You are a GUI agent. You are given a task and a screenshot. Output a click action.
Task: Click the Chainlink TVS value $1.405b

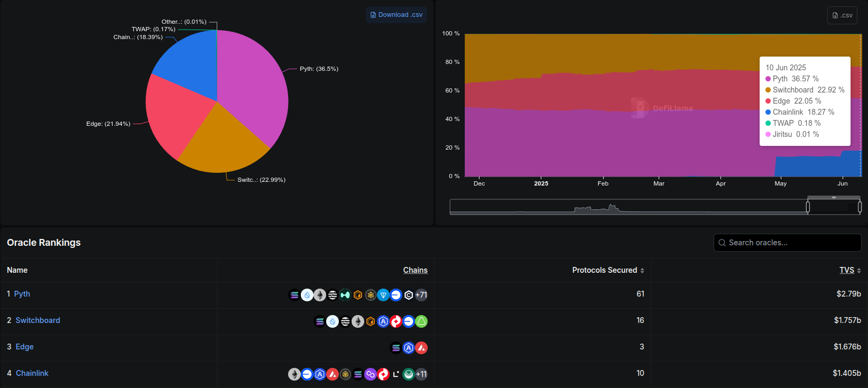pos(847,373)
